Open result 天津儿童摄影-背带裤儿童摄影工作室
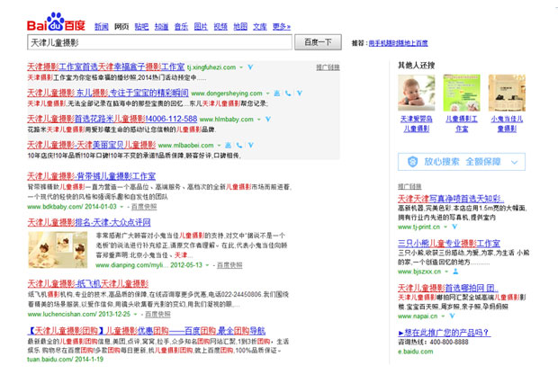This screenshot has height=392, width=558. 92,176
